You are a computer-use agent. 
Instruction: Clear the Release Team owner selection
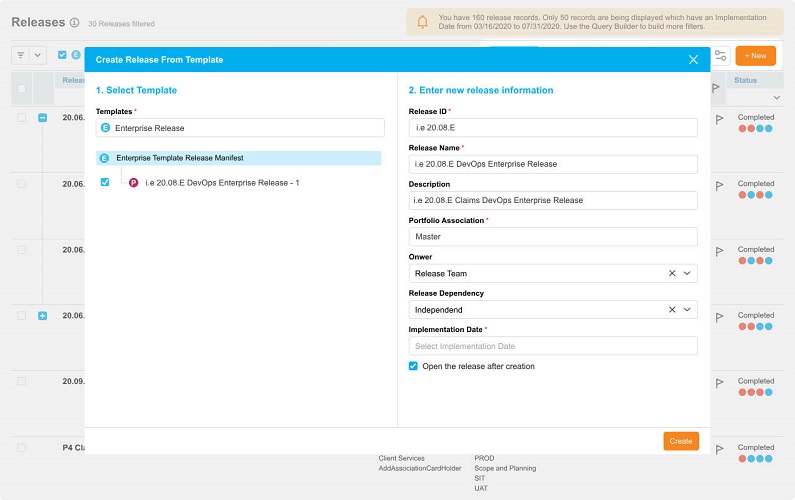(x=672, y=273)
